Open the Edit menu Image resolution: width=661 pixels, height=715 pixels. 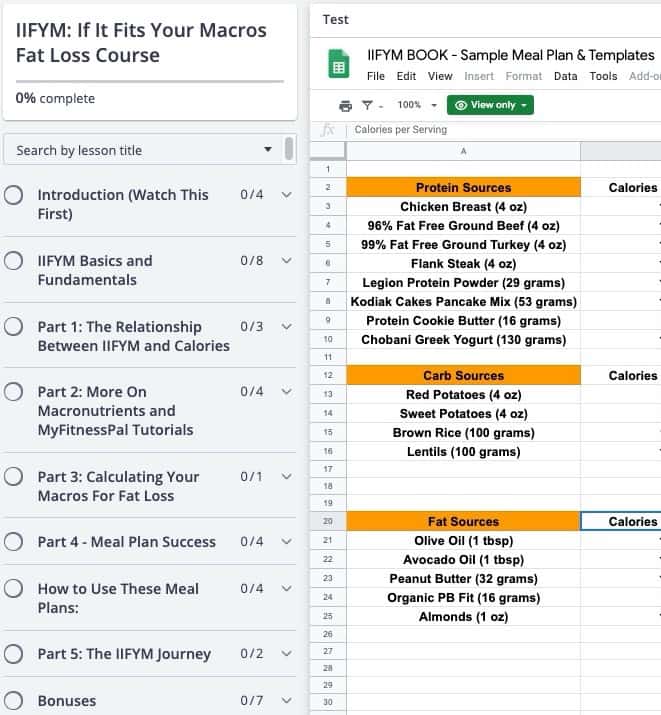[x=406, y=76]
